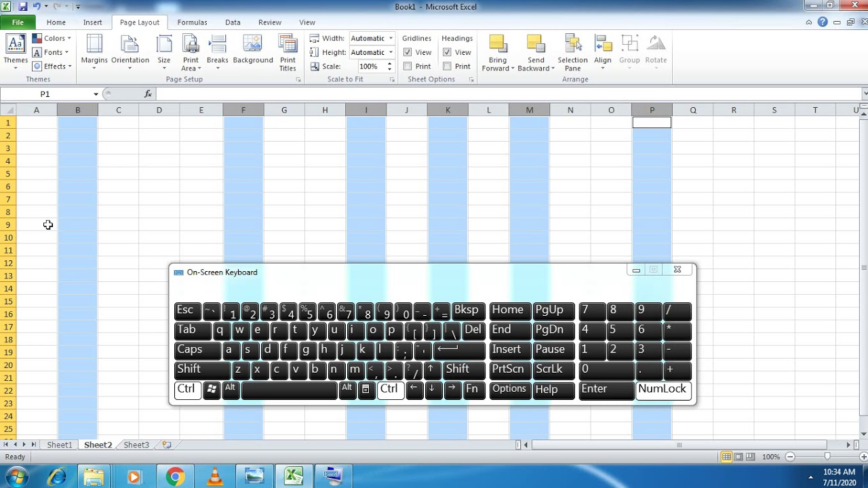Viewport: 868px width, 488px height.
Task: Click the Scale percentage up stepper
Action: tap(389, 64)
